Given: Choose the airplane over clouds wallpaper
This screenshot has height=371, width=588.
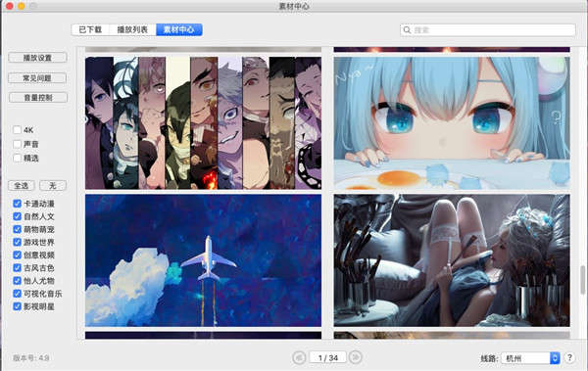Looking at the screenshot, I should click(x=203, y=260).
